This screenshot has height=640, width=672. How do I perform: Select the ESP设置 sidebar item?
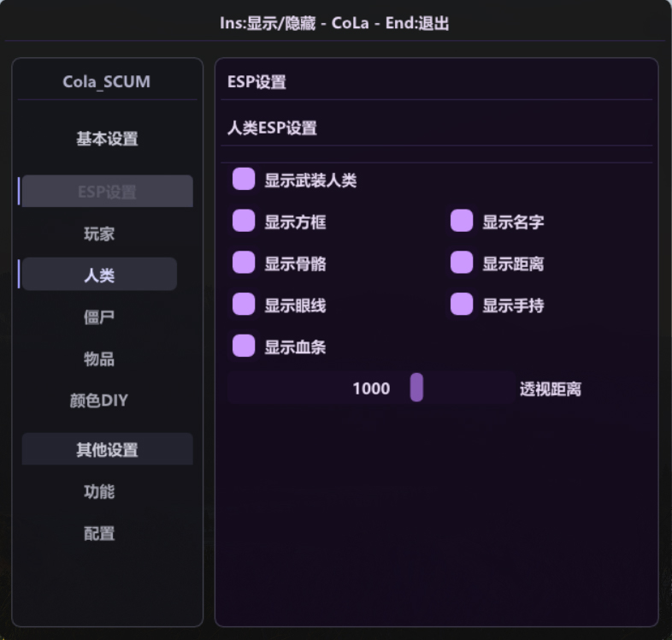pyautogui.click(x=107, y=191)
